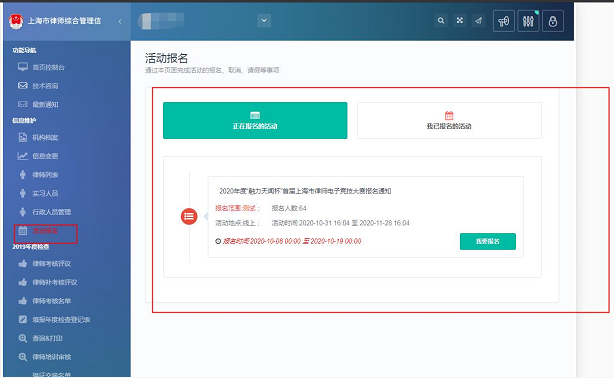Image resolution: width=614 pixels, height=378 pixels.
Task: Click the national emblem logo icon
Action: 16,21
